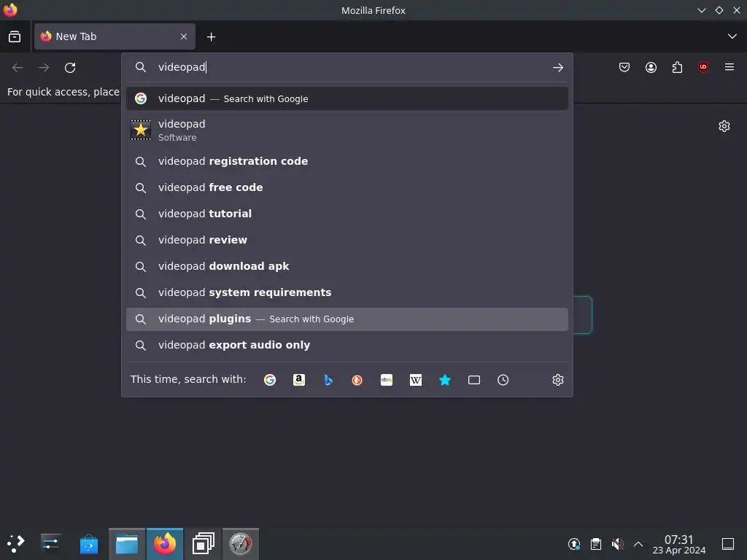
Task: Go forward to next page
Action: tap(44, 68)
